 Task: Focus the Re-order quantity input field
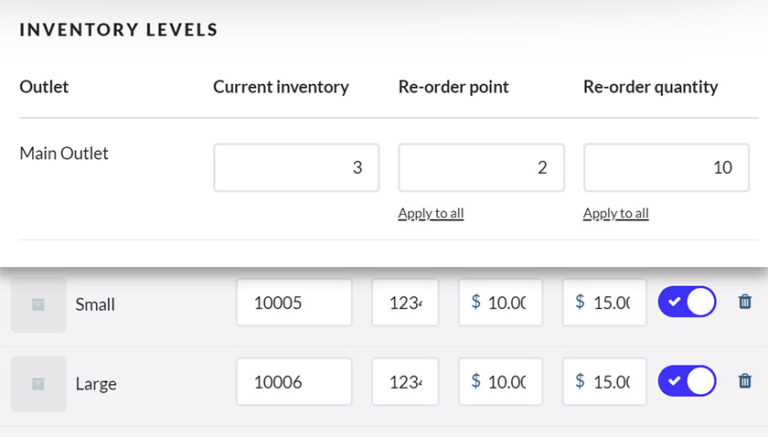point(666,168)
